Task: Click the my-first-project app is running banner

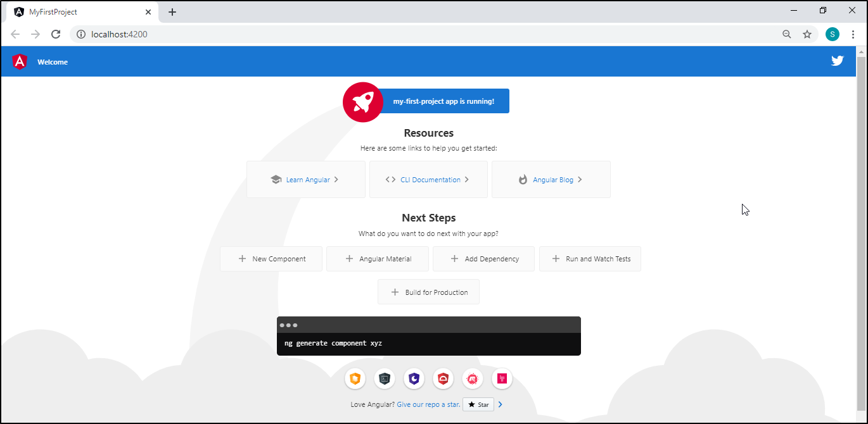Action: (x=444, y=101)
